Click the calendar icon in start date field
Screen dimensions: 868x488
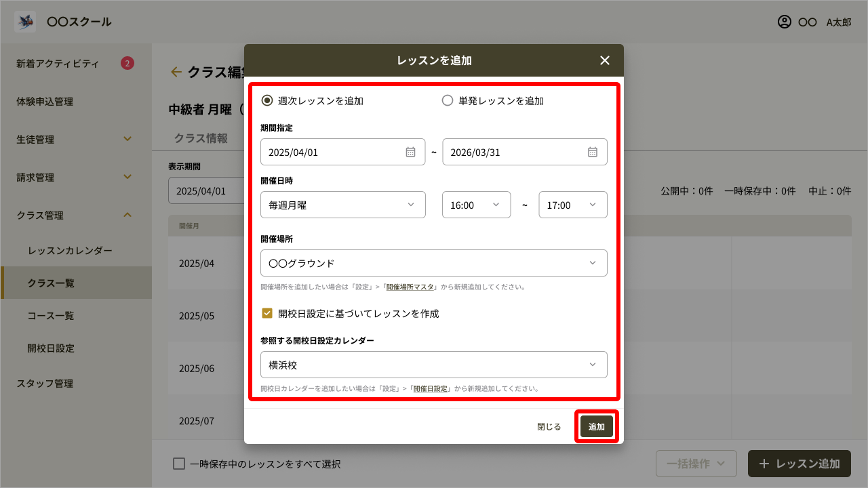click(410, 152)
